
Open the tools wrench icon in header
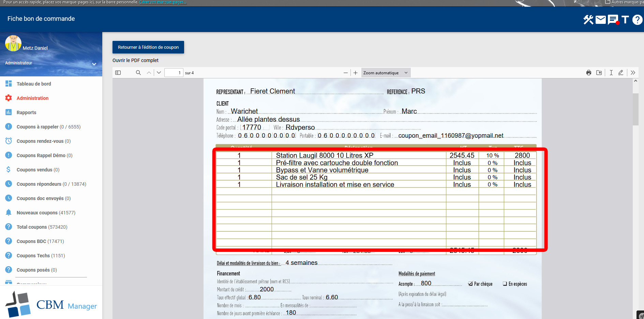click(x=588, y=20)
